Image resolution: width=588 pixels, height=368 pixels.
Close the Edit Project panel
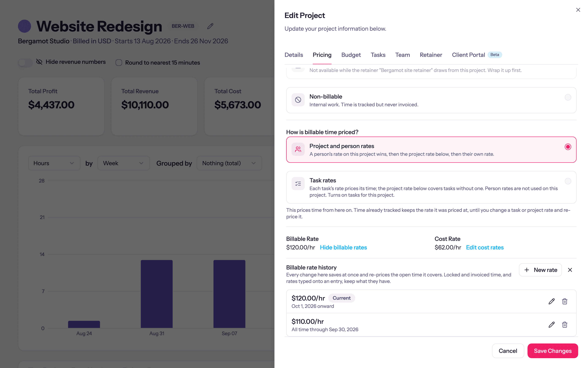(578, 10)
